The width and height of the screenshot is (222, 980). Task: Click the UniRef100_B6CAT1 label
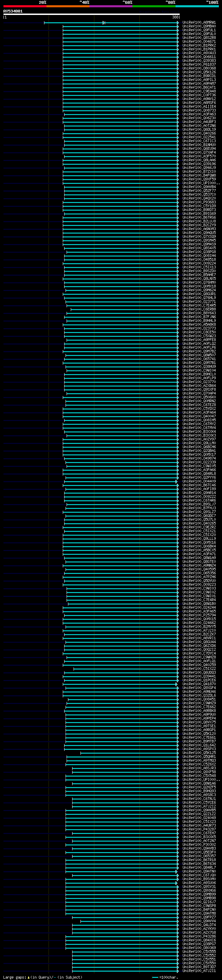199,88
